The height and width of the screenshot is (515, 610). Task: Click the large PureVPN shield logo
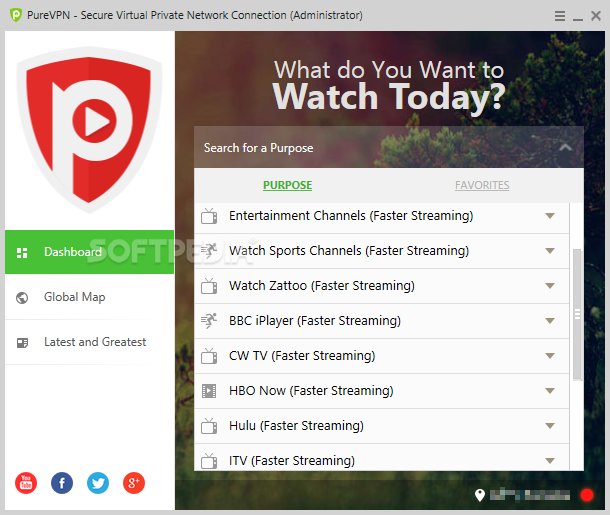(x=89, y=130)
